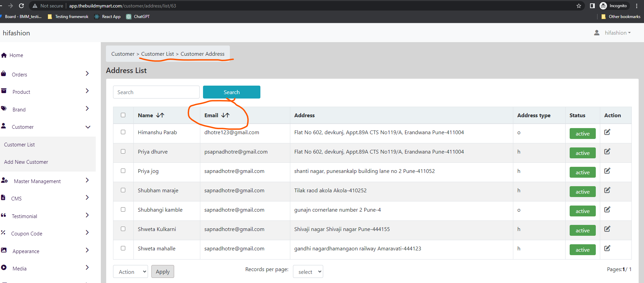644x283 pixels.
Task: Sort by Name column arrows icon
Action: [x=160, y=115]
